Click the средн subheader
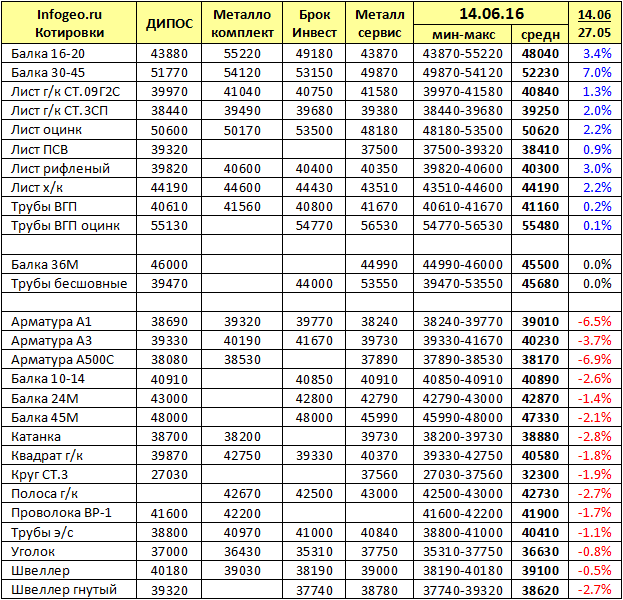 [540, 35]
